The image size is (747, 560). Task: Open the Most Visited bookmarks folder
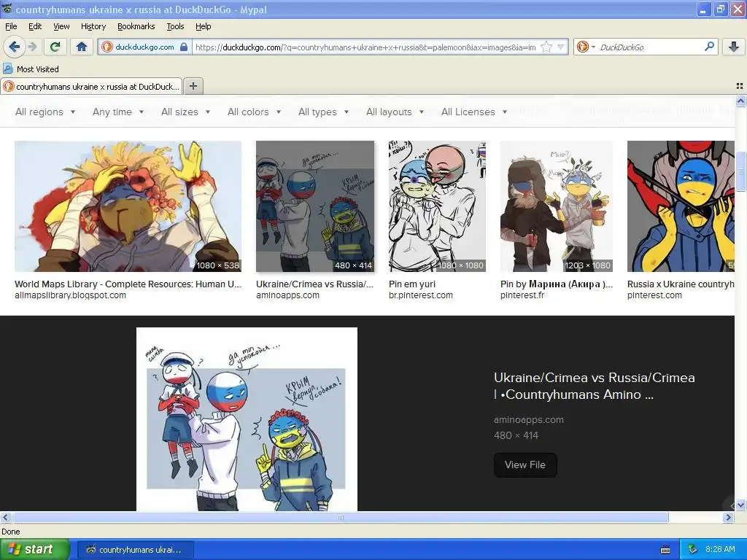(x=31, y=69)
